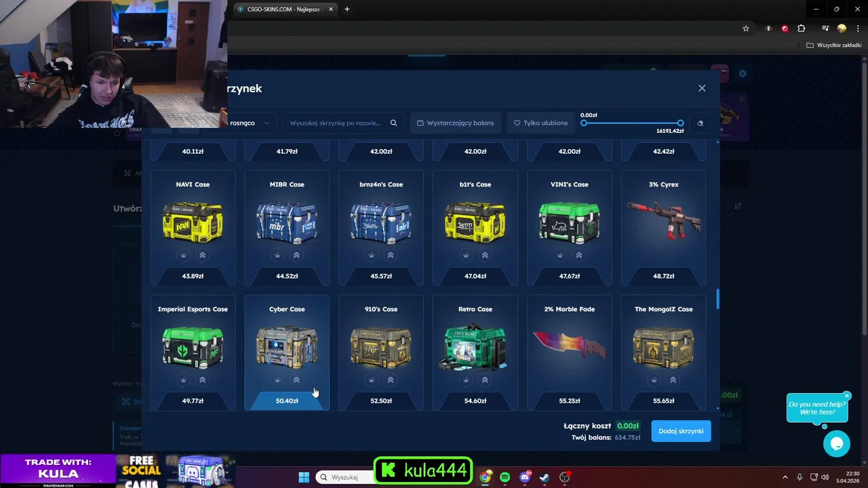Close the CSGO-SKINS.COM tab
The width and height of the screenshot is (868, 488).
(331, 9)
